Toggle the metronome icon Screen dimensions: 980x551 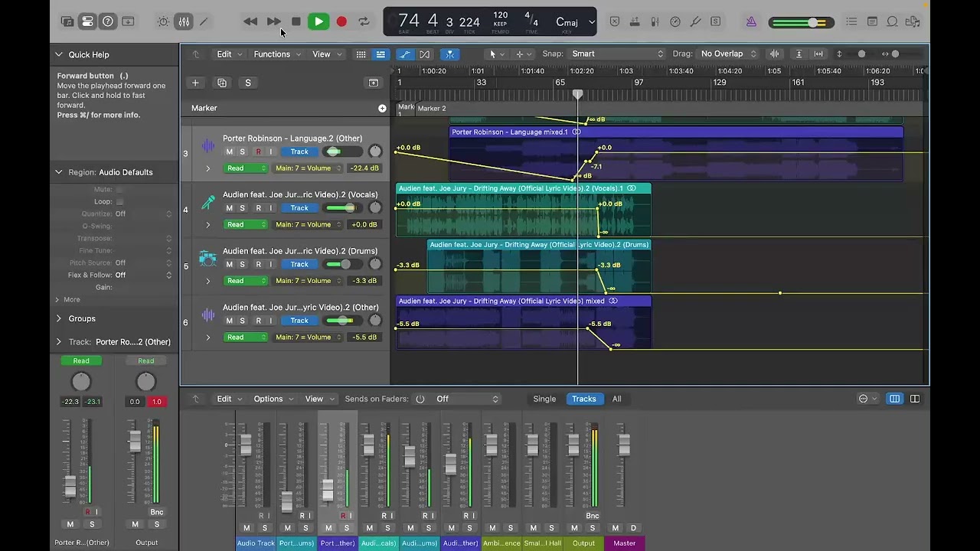click(x=751, y=21)
